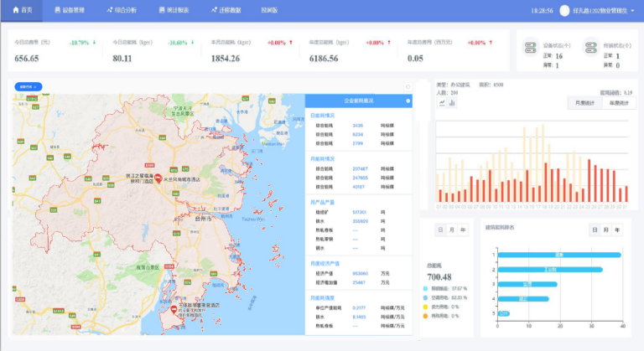Click the 月能耗情况 section heading
The image size is (644, 351).
point(322,159)
